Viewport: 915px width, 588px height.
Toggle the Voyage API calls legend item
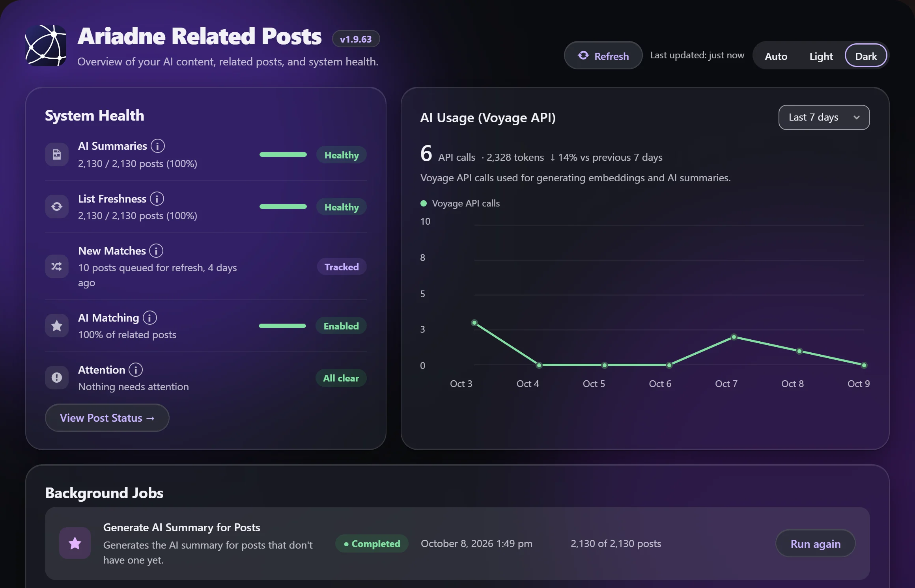point(460,203)
